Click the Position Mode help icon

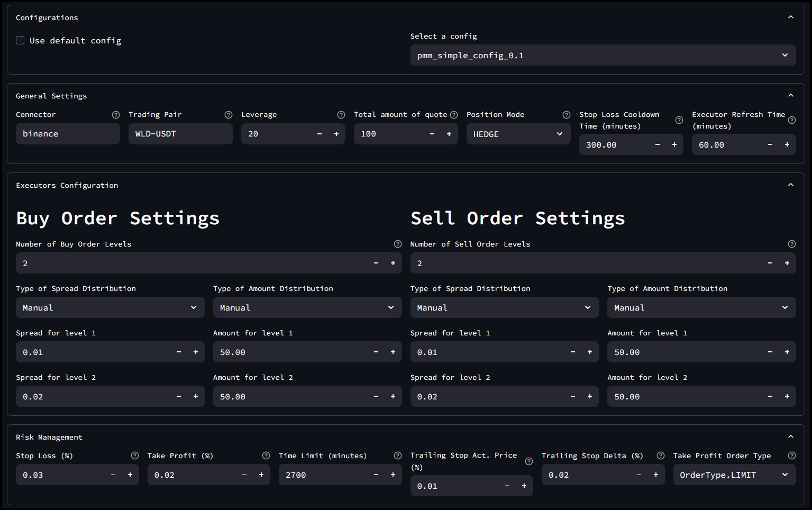tap(567, 115)
